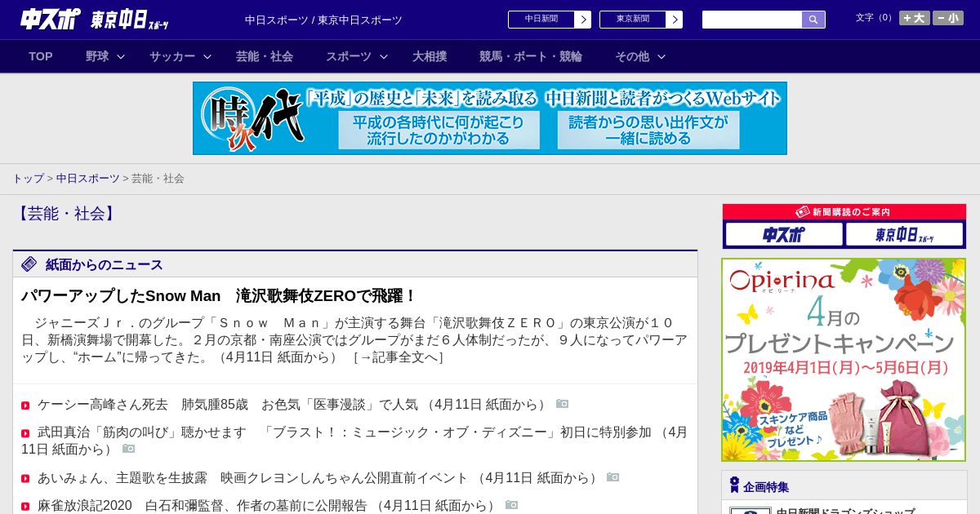Viewport: 980px width, 514px height.
Task: Click camera icon beside 武田真治 article
Action: coord(128,449)
